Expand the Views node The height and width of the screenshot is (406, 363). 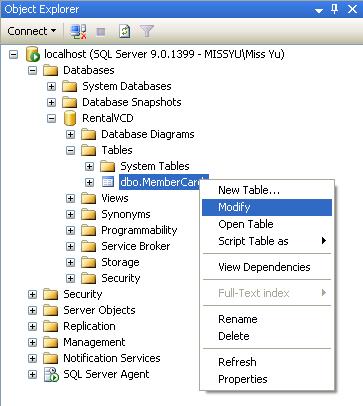[70, 198]
